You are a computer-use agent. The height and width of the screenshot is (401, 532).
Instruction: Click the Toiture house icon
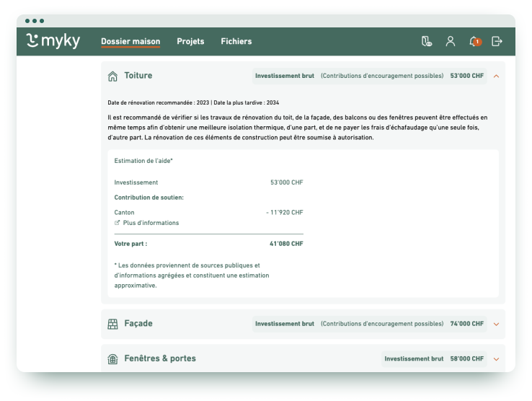[112, 76]
